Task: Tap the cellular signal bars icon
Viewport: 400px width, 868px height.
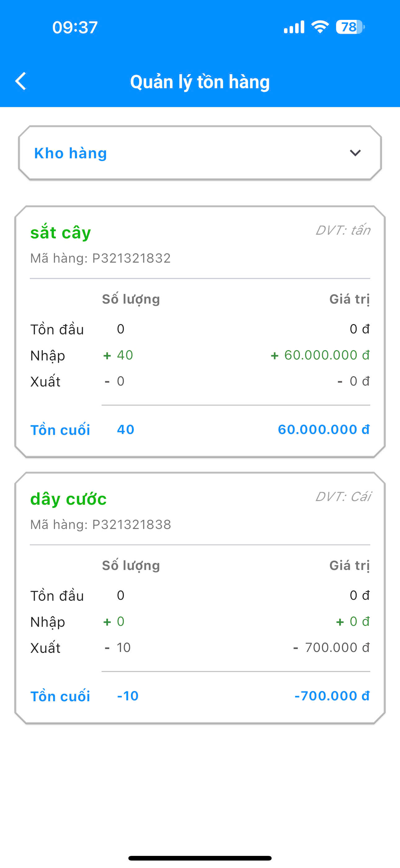Action: click(294, 27)
